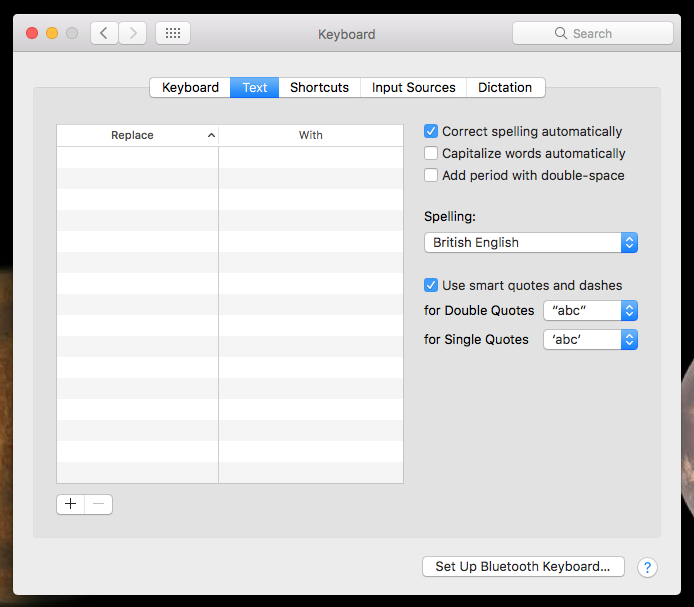Click the magnifier icon in search
This screenshot has height=607, width=694.
pos(561,33)
